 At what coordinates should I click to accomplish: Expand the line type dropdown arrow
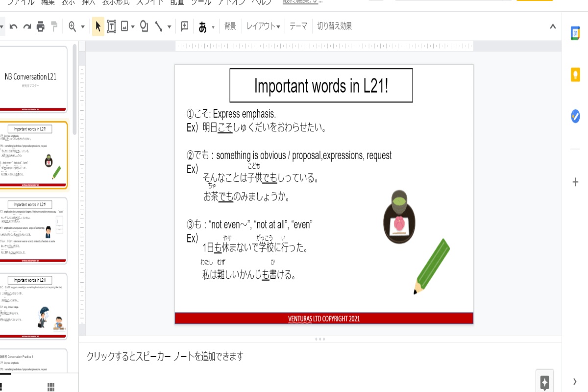(170, 27)
